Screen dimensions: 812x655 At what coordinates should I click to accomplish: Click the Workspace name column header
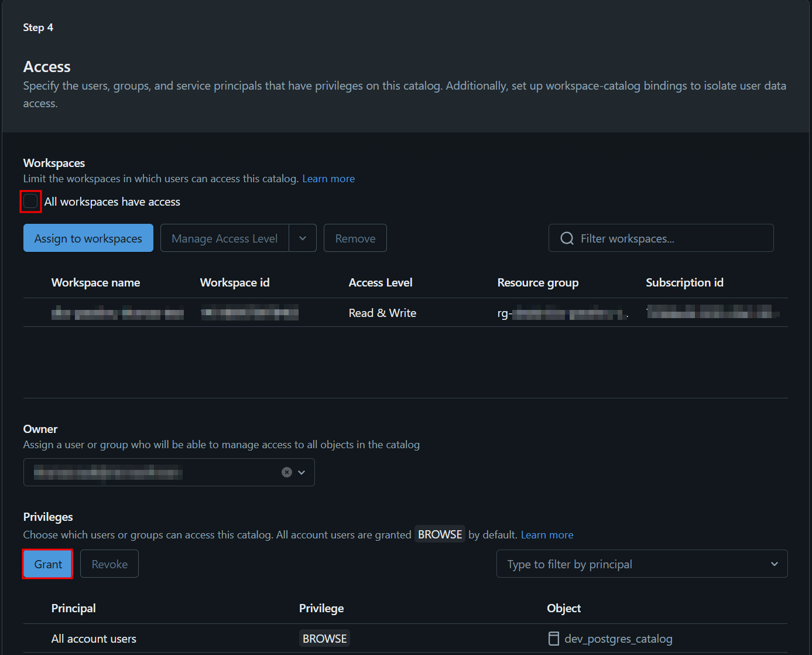pyautogui.click(x=95, y=282)
